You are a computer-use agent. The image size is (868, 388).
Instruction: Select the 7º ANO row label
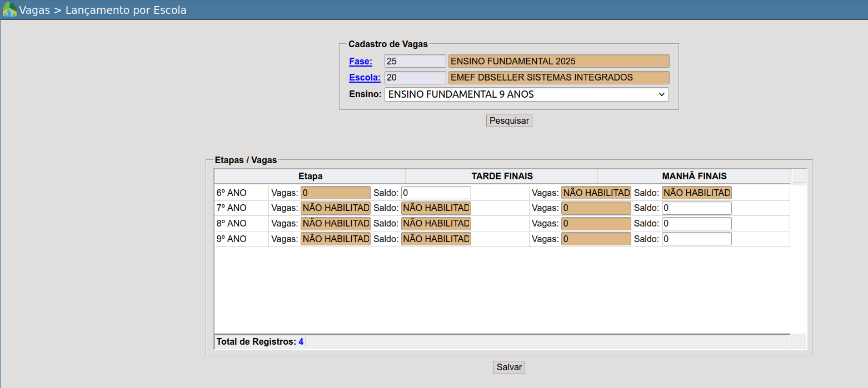pos(232,208)
